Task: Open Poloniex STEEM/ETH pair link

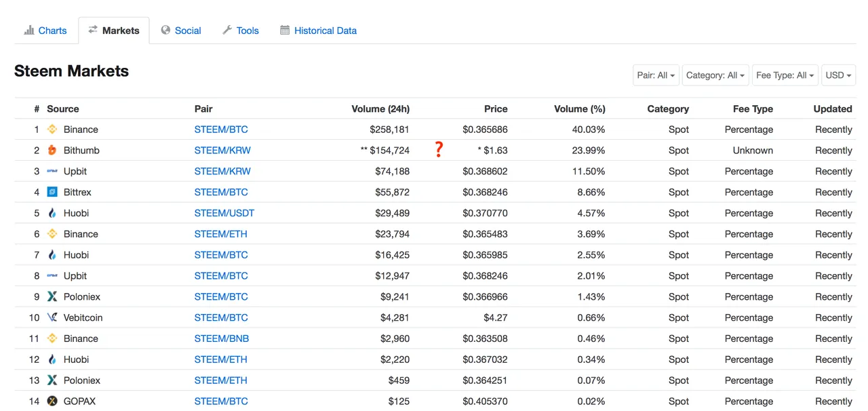Action: click(221, 380)
